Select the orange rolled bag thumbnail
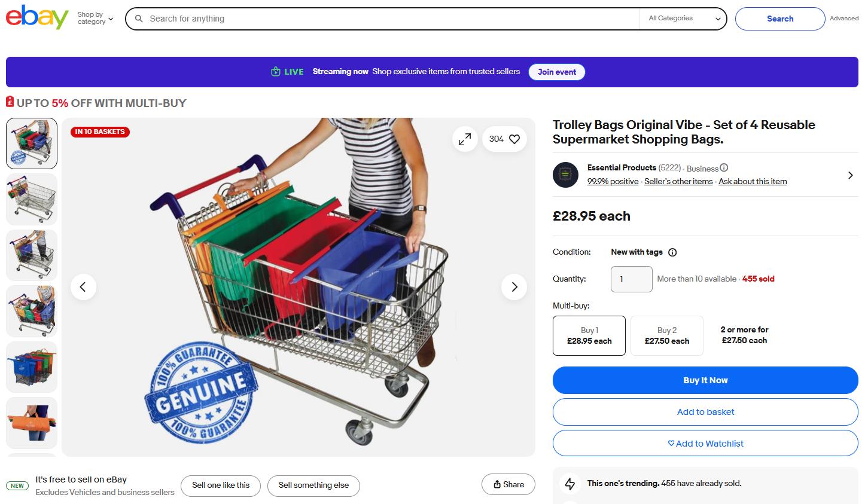The width and height of the screenshot is (868, 504). click(32, 422)
